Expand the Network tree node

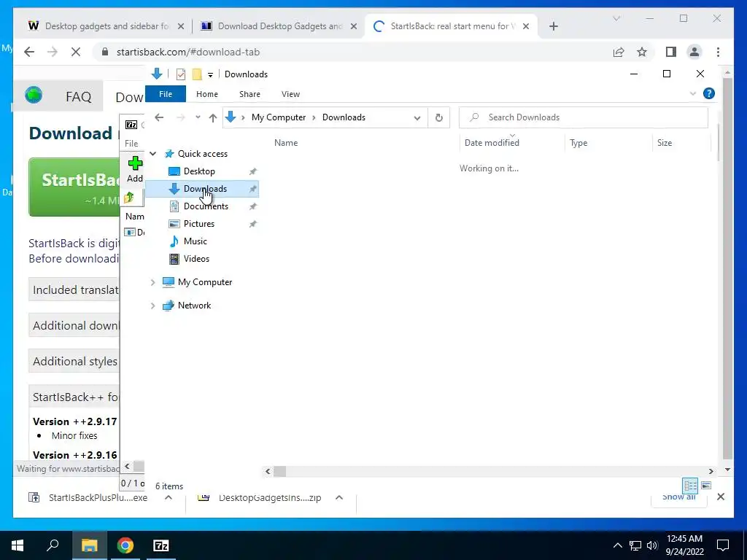point(153,306)
